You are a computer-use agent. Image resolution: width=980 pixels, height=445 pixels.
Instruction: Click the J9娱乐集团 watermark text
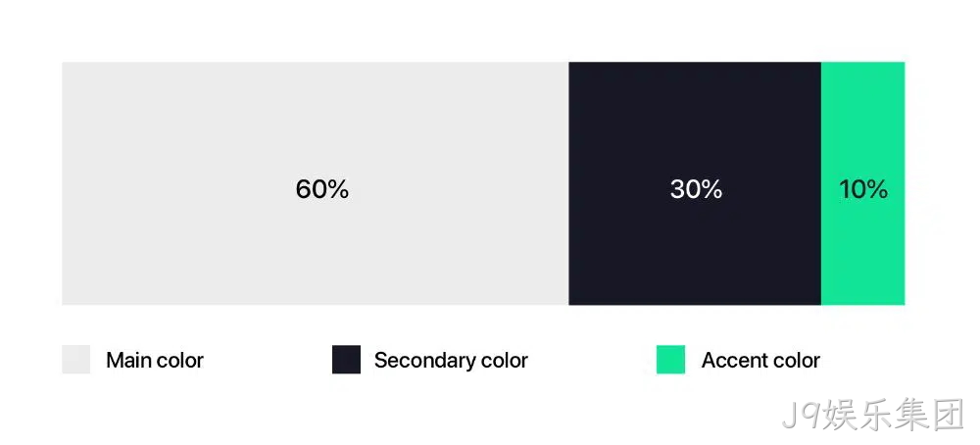[873, 415]
